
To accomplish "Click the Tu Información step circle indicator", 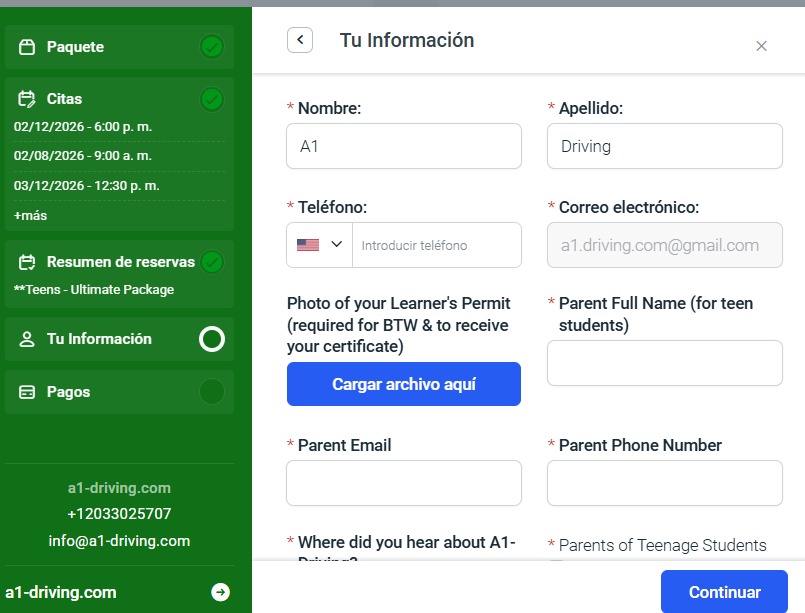I will tap(212, 339).
